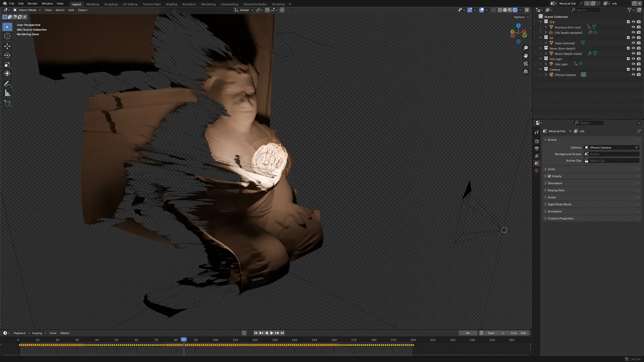Open the Output properties tab icon
644x362 pixels.
(x=537, y=148)
